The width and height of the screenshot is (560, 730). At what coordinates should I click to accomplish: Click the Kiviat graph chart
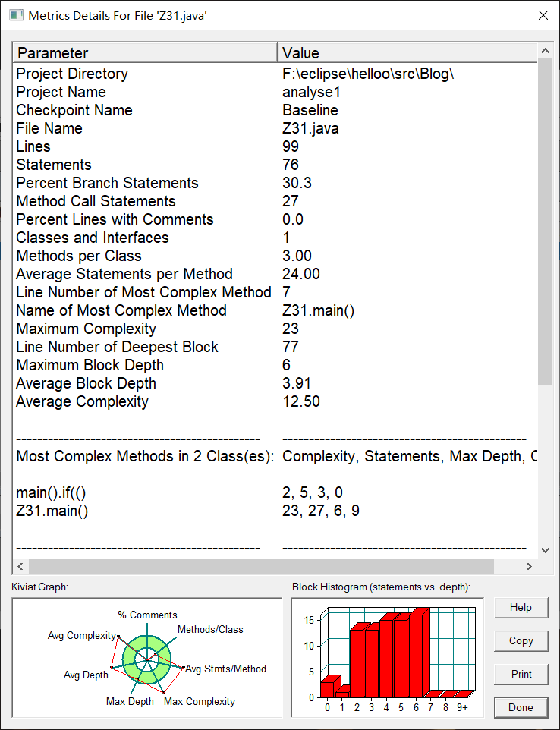(147, 658)
